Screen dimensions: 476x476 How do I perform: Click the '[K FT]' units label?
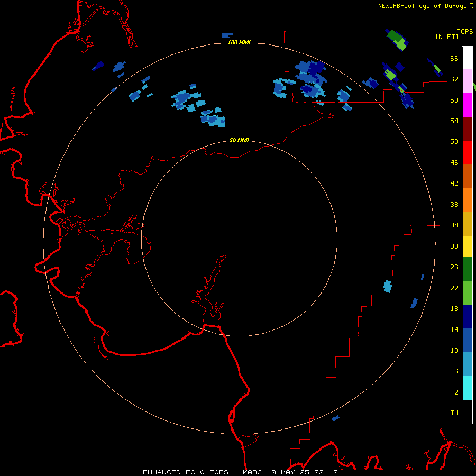[x=447, y=37]
